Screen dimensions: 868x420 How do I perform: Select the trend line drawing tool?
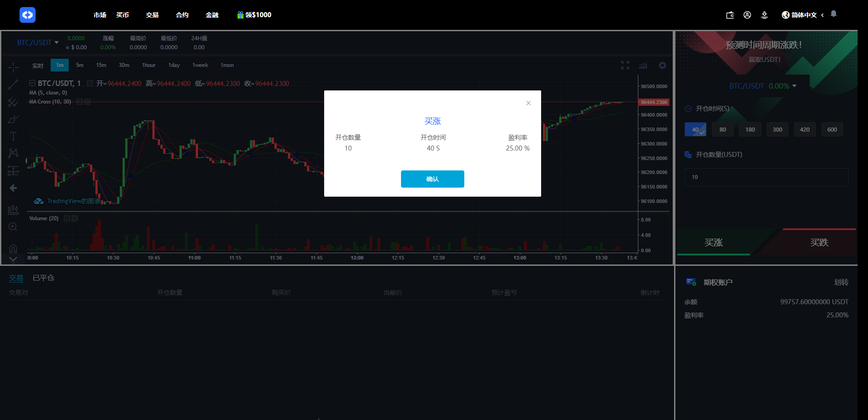13,85
